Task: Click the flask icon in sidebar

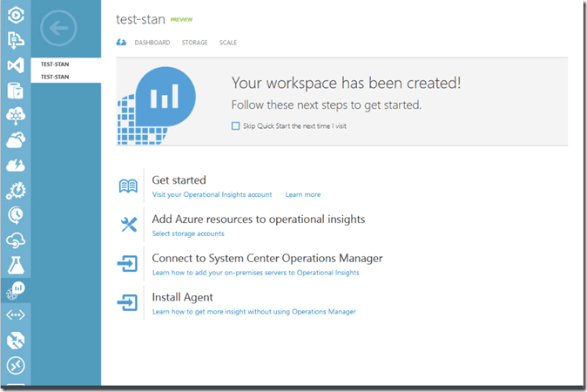Action: [x=16, y=264]
